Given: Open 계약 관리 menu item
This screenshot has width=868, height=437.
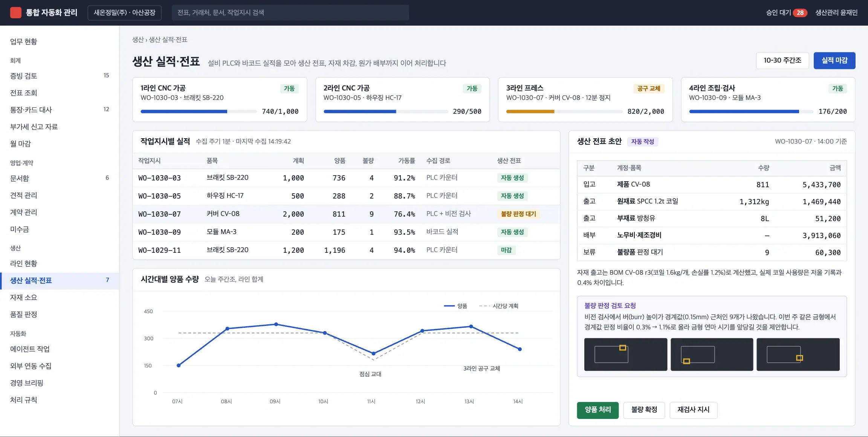Looking at the screenshot, I should point(60,212).
